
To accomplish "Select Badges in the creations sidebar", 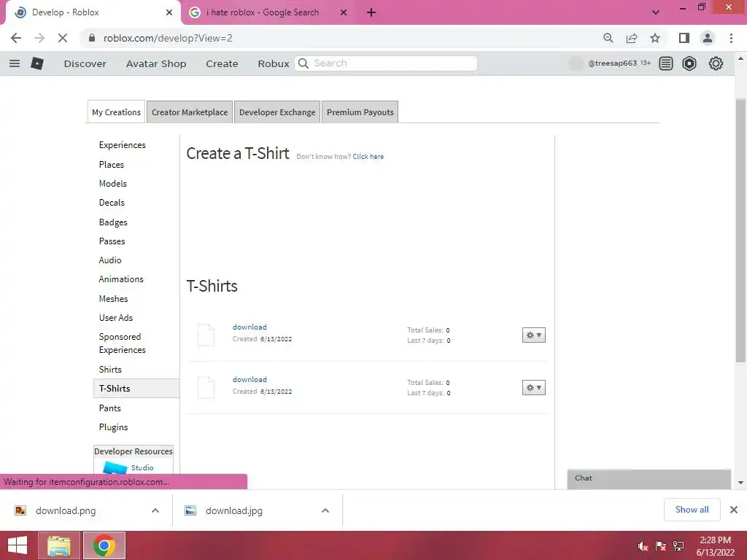I will [113, 222].
